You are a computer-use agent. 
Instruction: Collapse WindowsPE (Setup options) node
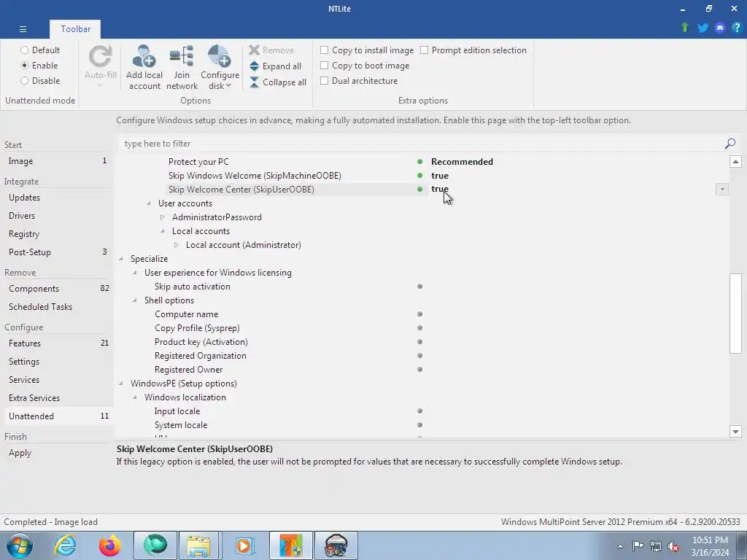[x=121, y=384]
